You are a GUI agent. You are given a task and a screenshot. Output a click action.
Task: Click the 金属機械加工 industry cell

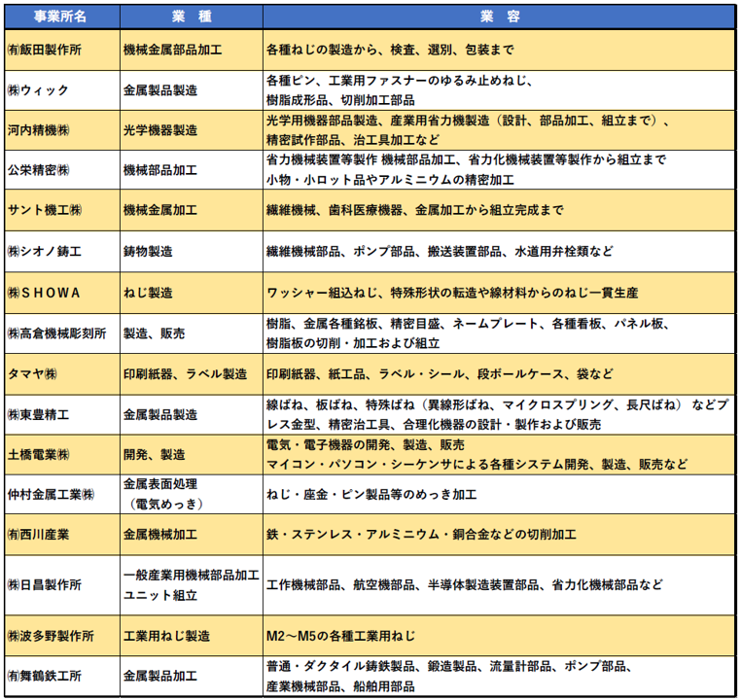192,535
